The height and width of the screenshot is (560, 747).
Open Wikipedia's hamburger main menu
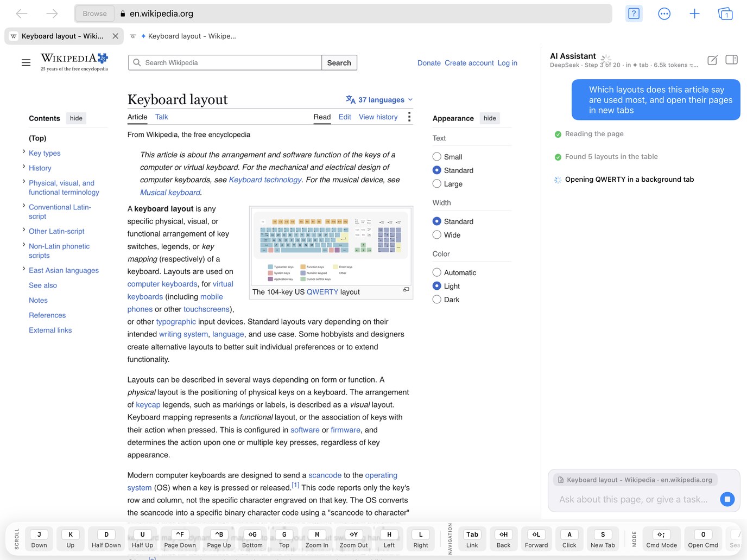(x=26, y=63)
